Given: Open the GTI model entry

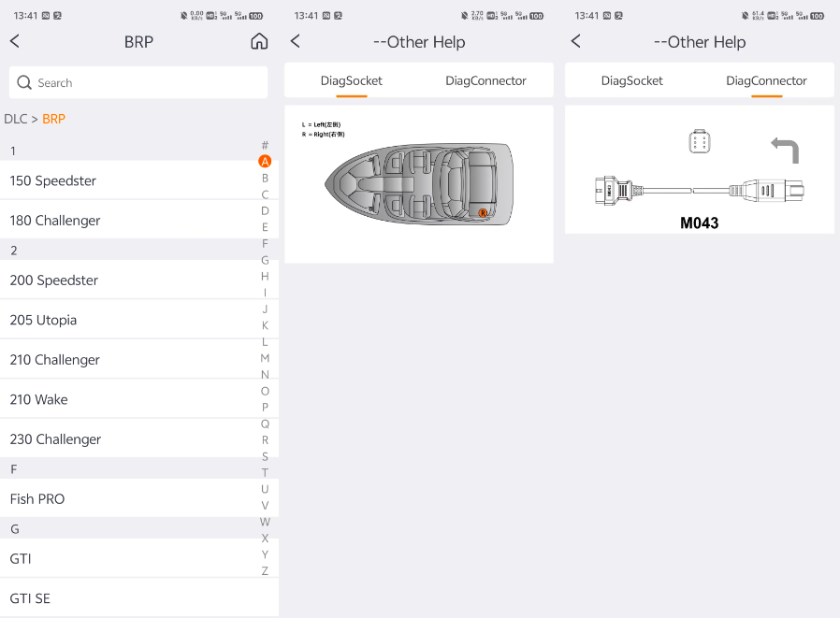Looking at the screenshot, I should pyautogui.click(x=139, y=558).
